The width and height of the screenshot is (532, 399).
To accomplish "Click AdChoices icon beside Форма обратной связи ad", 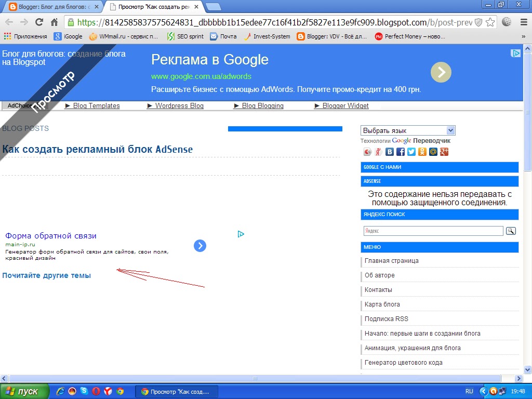I will pos(241,234).
